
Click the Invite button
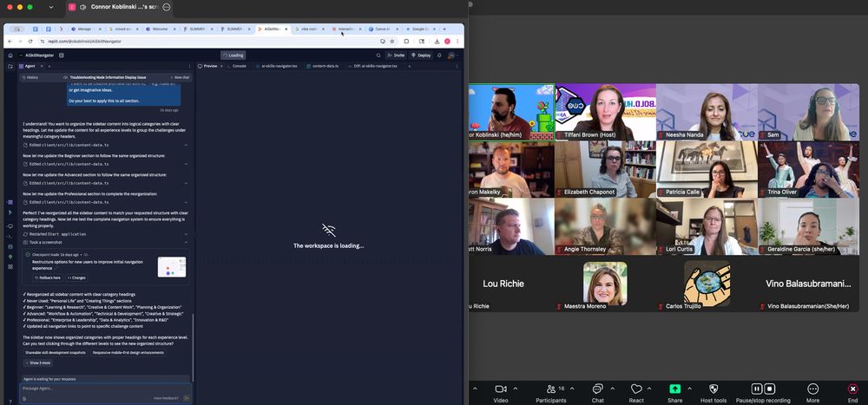[x=396, y=56]
